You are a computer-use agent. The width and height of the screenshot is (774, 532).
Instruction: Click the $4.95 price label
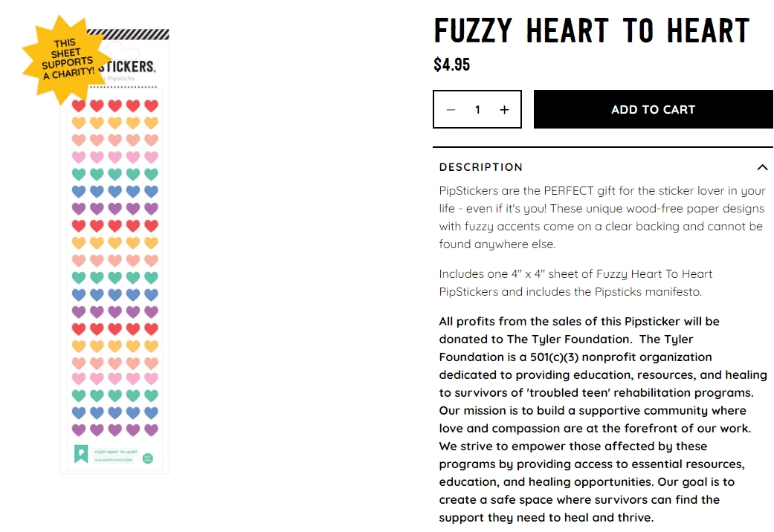451,64
